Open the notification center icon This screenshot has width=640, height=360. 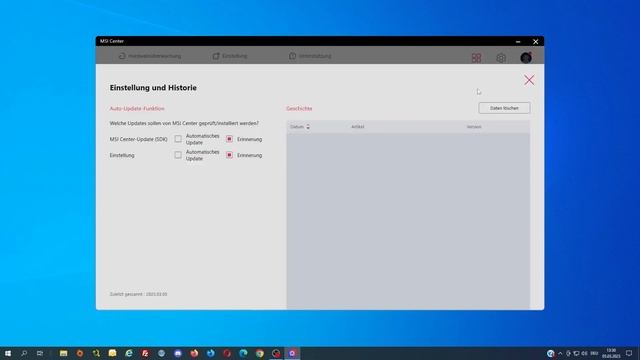(629, 353)
